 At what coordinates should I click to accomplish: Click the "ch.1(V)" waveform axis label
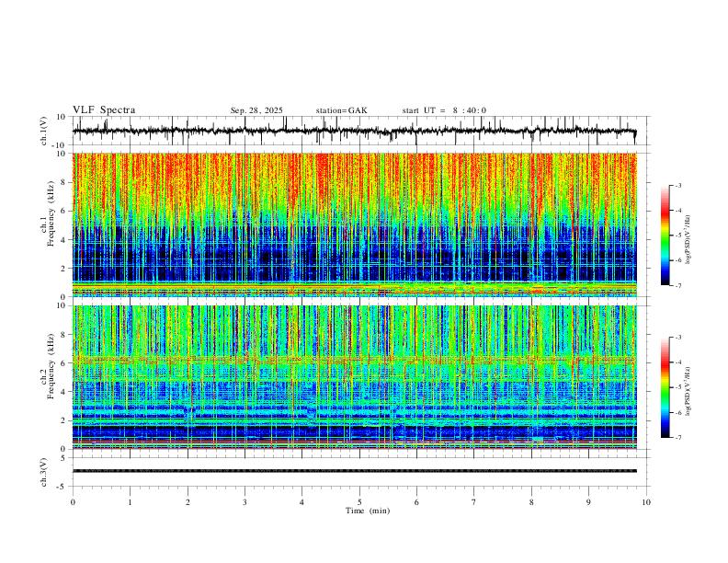(x=45, y=131)
